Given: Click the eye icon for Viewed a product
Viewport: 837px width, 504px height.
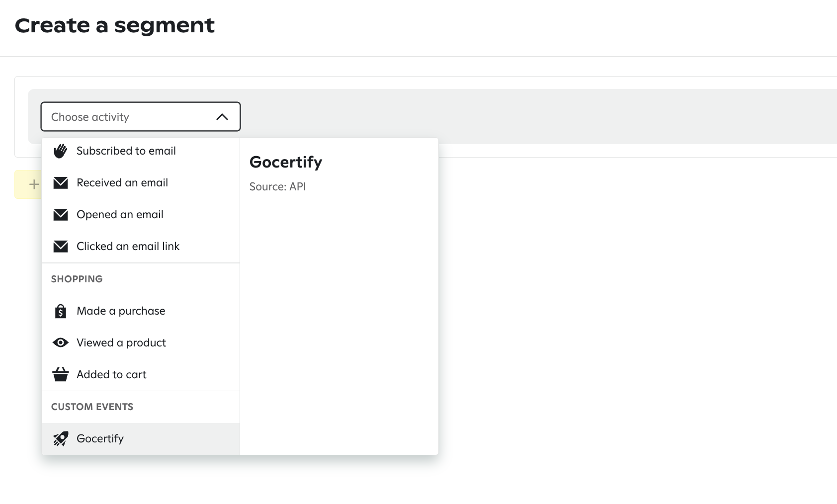Looking at the screenshot, I should tap(61, 342).
